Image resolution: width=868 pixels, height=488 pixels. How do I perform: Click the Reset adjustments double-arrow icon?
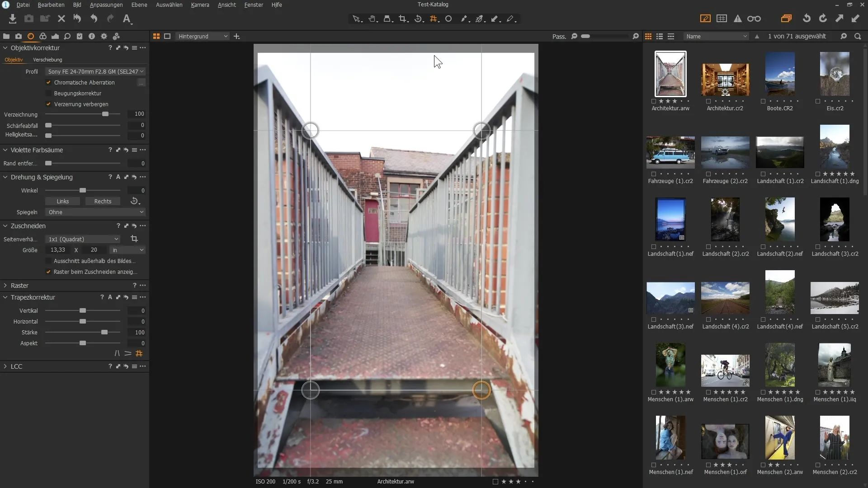pyautogui.click(x=77, y=19)
